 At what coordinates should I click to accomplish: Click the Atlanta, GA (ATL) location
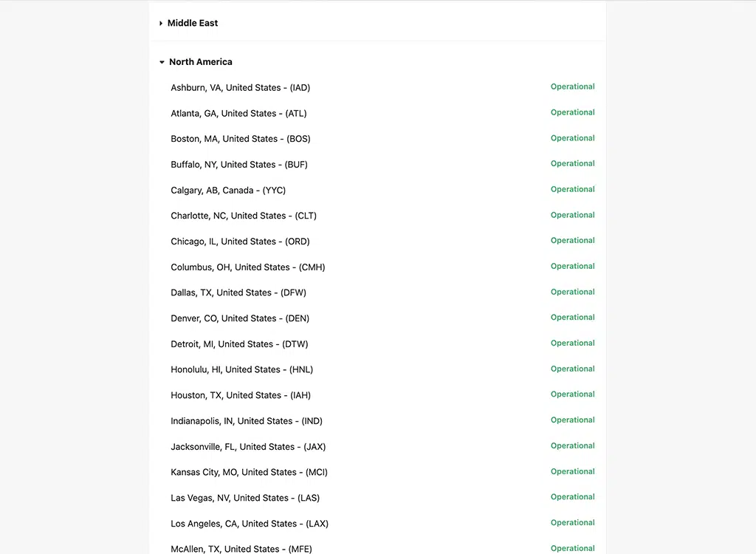tap(238, 114)
